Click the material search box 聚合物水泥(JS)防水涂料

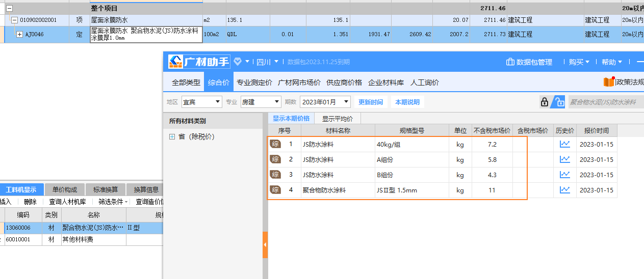[605, 102]
